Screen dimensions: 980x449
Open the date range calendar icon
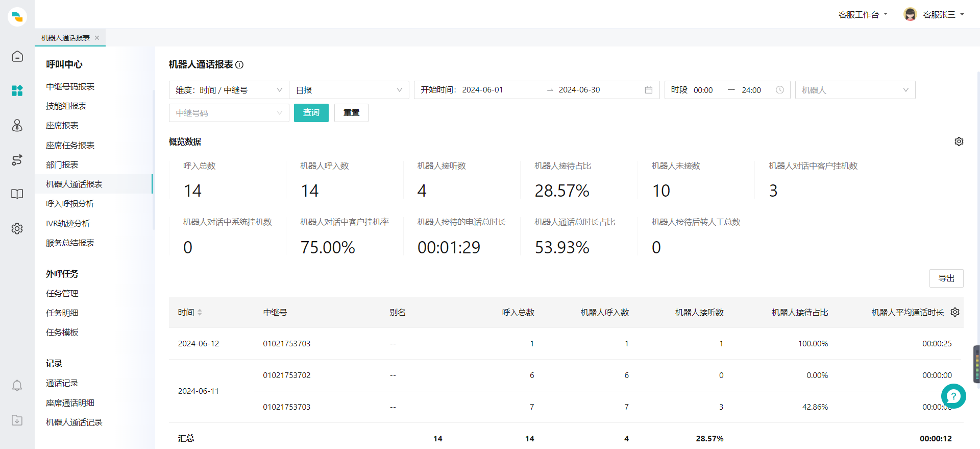point(649,90)
